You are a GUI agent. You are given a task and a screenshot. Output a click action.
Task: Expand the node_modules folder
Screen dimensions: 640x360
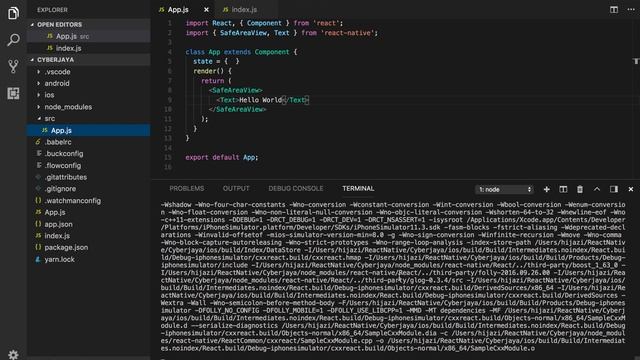[x=68, y=107]
